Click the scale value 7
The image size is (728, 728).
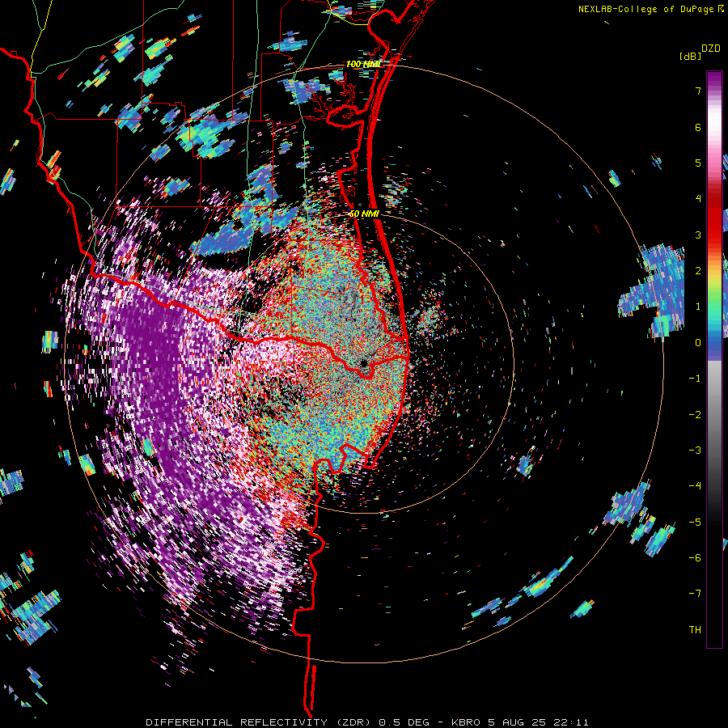pyautogui.click(x=698, y=91)
